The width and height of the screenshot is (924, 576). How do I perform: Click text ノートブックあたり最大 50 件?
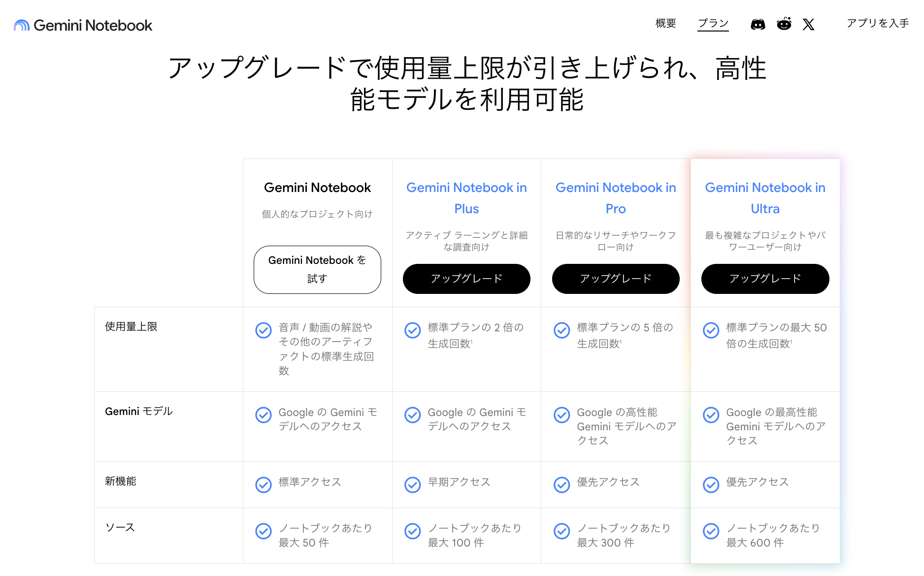coord(326,535)
